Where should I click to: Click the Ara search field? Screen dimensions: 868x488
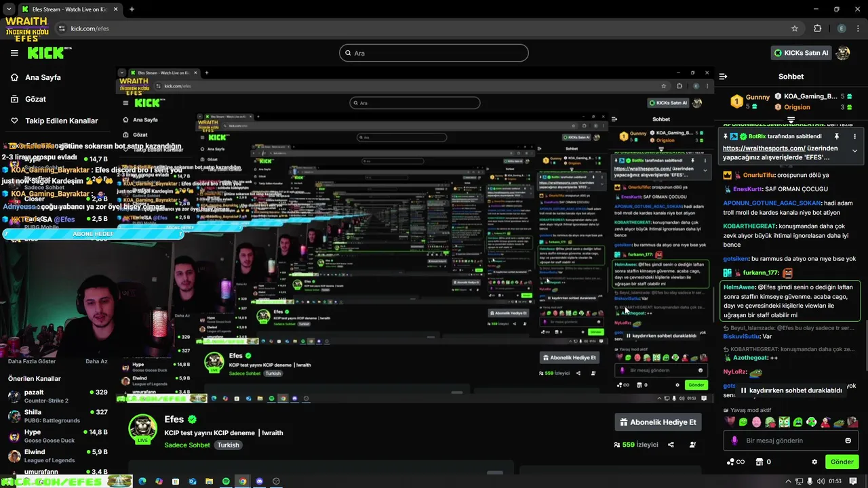(434, 53)
